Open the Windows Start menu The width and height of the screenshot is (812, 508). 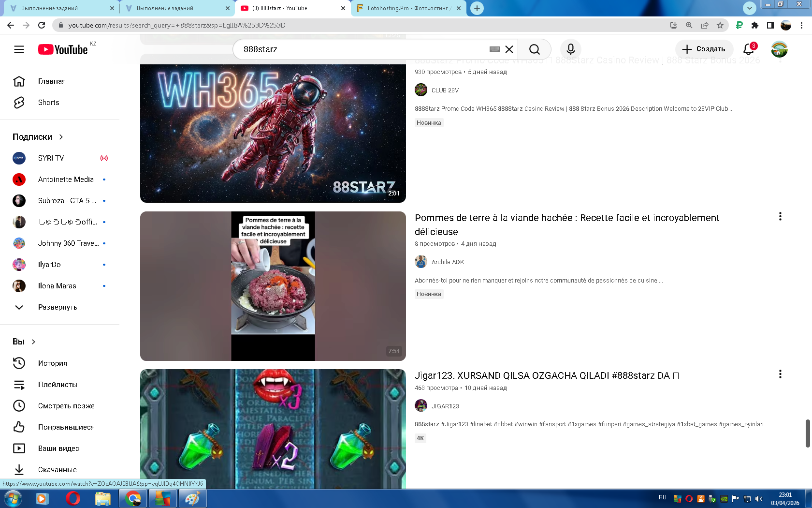pyautogui.click(x=13, y=498)
